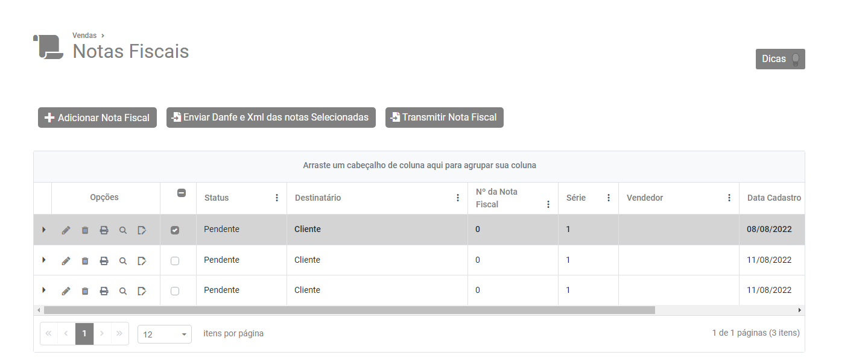Uncheck the selected first row checkbox
The image size is (868, 358).
[x=175, y=230]
